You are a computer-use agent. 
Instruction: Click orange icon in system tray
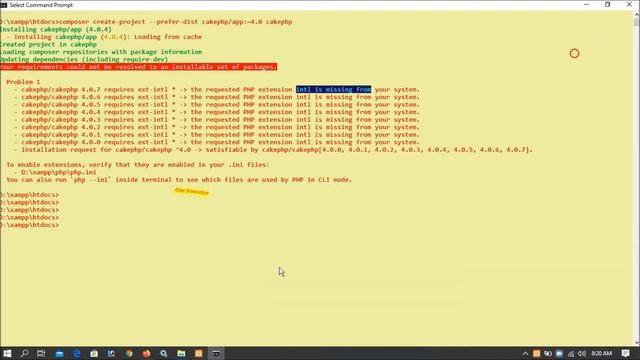[x=536, y=353]
